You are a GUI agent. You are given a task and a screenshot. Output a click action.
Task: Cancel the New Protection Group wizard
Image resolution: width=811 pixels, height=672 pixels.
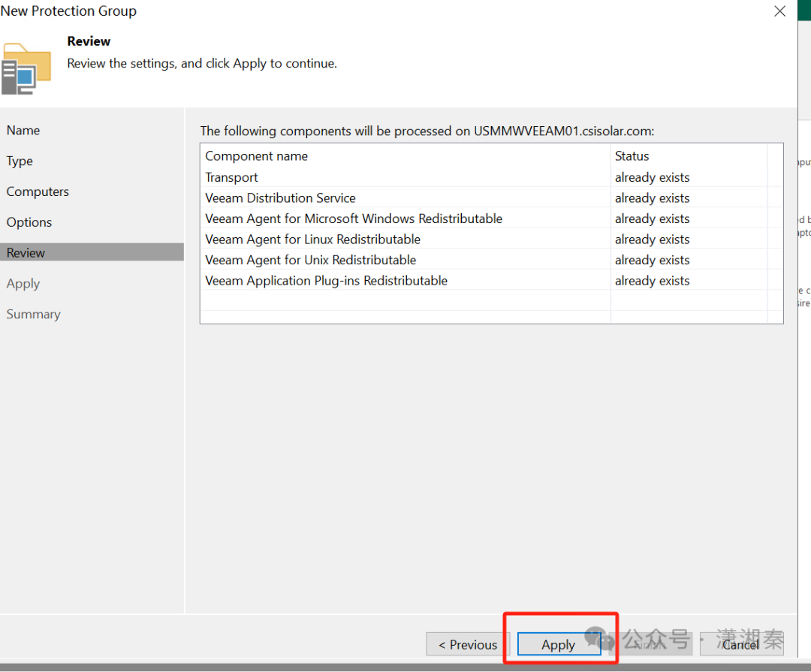741,644
